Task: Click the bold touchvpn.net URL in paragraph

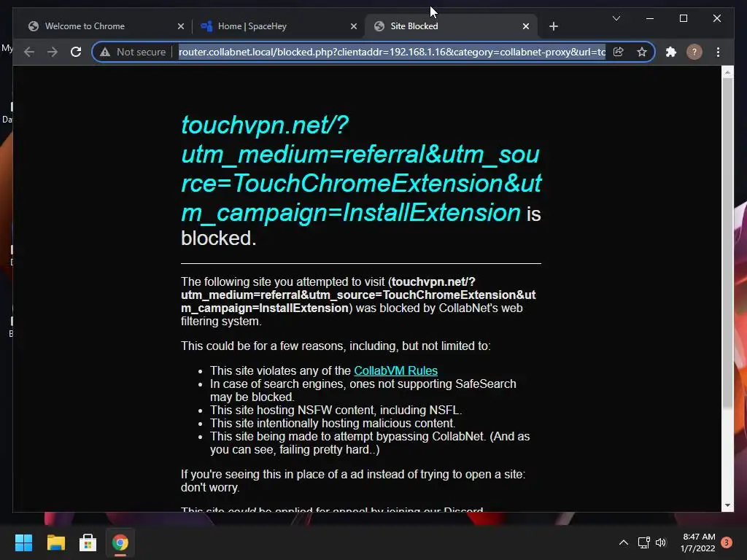Action: (358, 295)
